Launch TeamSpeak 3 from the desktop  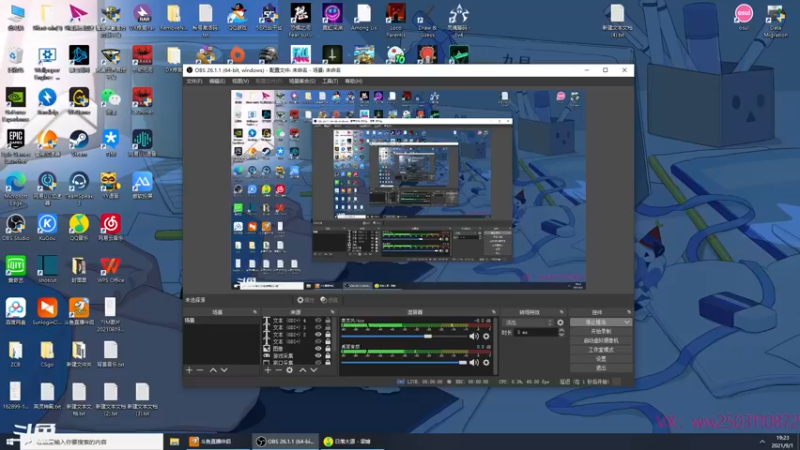coord(79,188)
